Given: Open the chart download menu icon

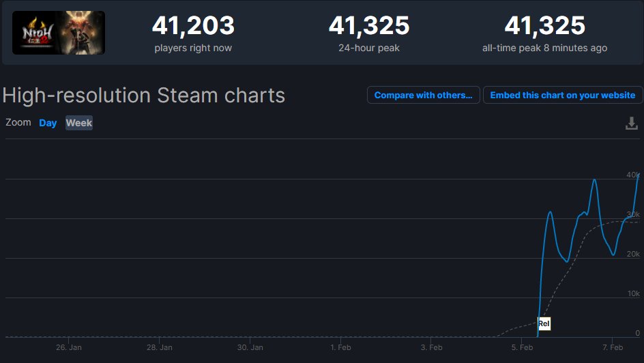Looking at the screenshot, I should click(x=631, y=124).
